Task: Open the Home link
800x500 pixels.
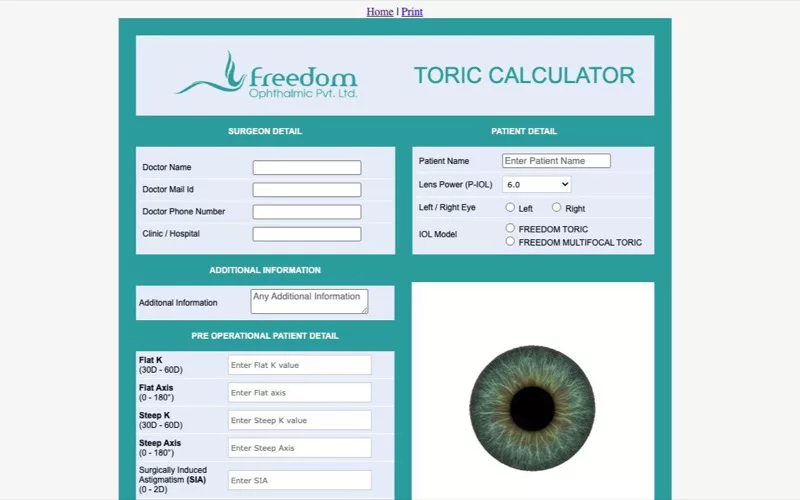Action: coord(380,12)
